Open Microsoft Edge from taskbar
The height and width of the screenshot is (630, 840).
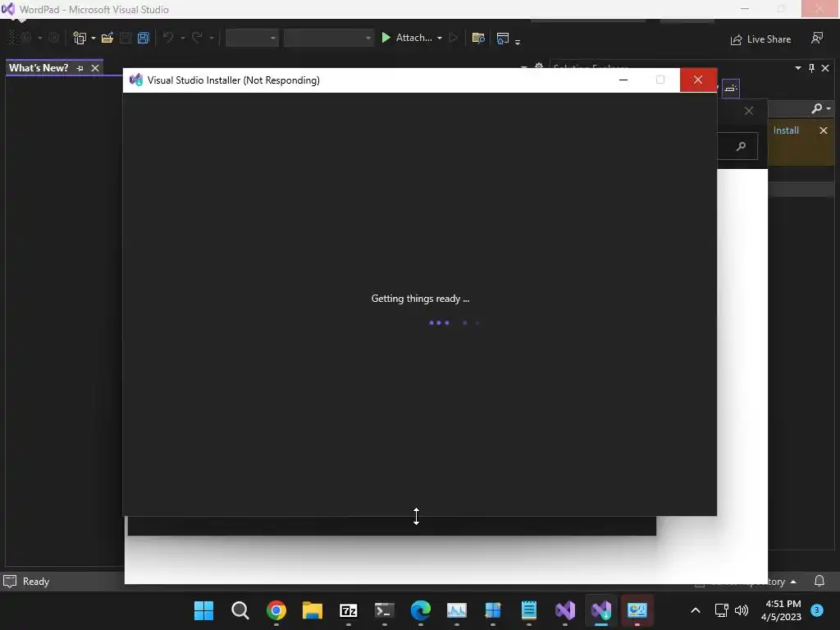421,610
